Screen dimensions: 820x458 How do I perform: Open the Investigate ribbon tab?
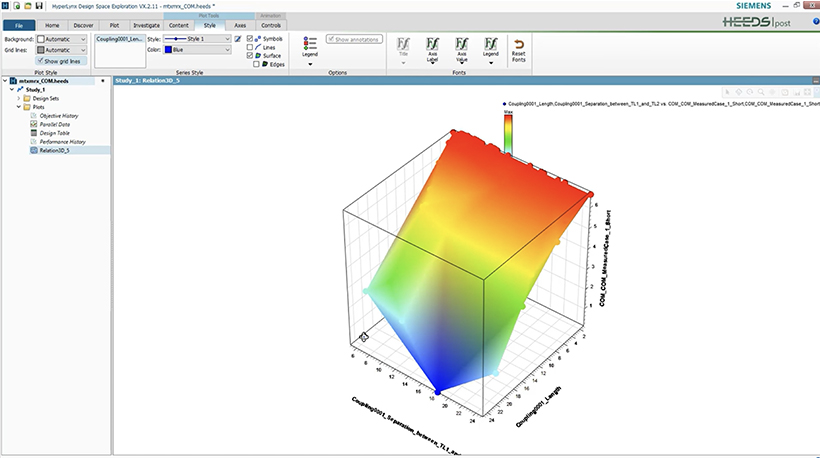[x=146, y=25]
